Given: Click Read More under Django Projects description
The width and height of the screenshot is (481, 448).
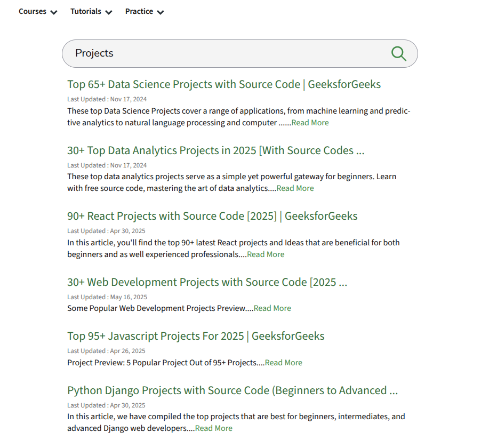Looking at the screenshot, I should pyautogui.click(x=214, y=428).
